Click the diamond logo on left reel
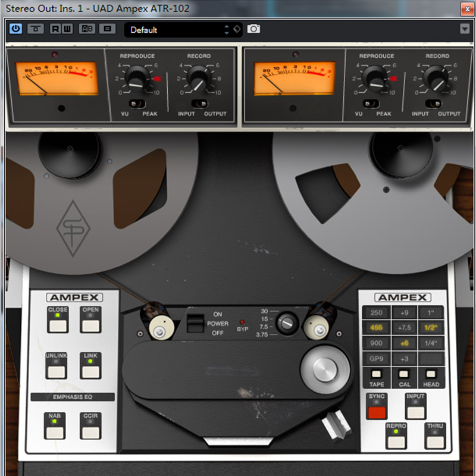476x476 pixels. click(x=73, y=228)
